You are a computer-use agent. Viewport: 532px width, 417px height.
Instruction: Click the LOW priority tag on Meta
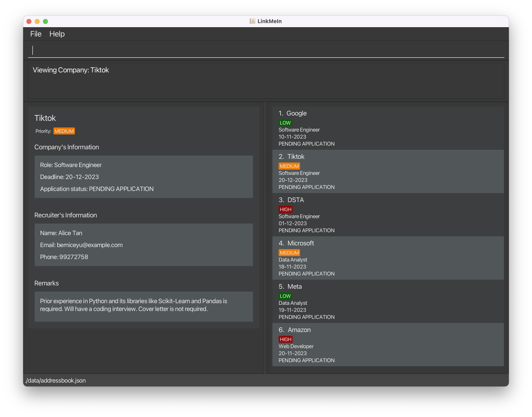[x=285, y=296]
